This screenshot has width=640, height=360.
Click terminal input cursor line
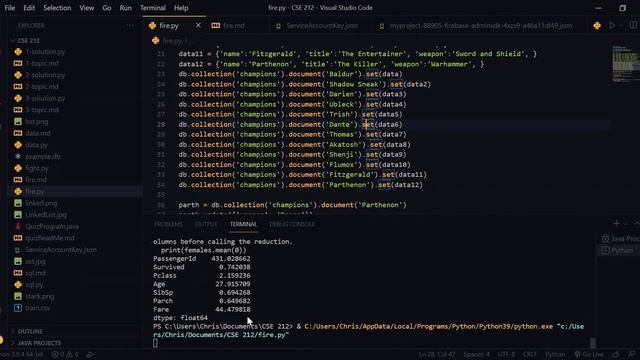(156, 343)
